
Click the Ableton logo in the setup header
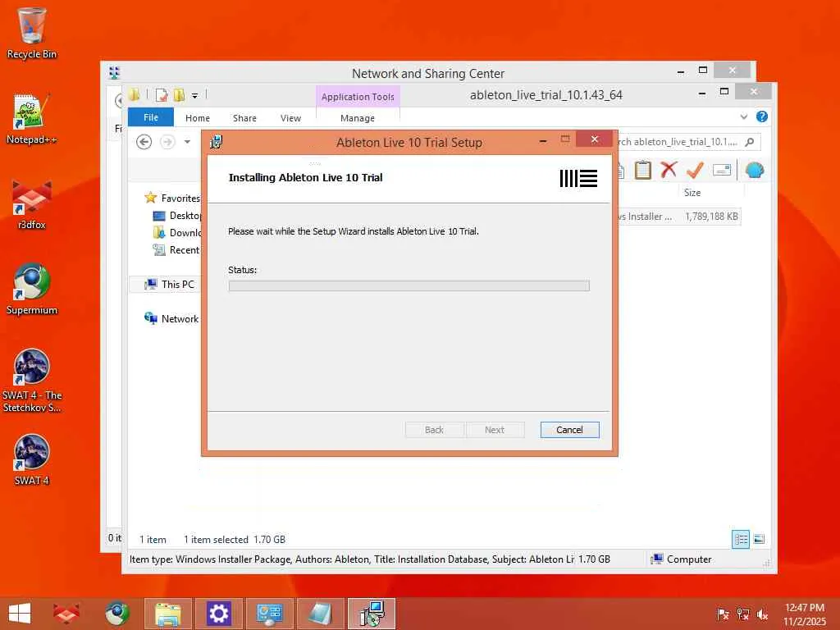(578, 178)
